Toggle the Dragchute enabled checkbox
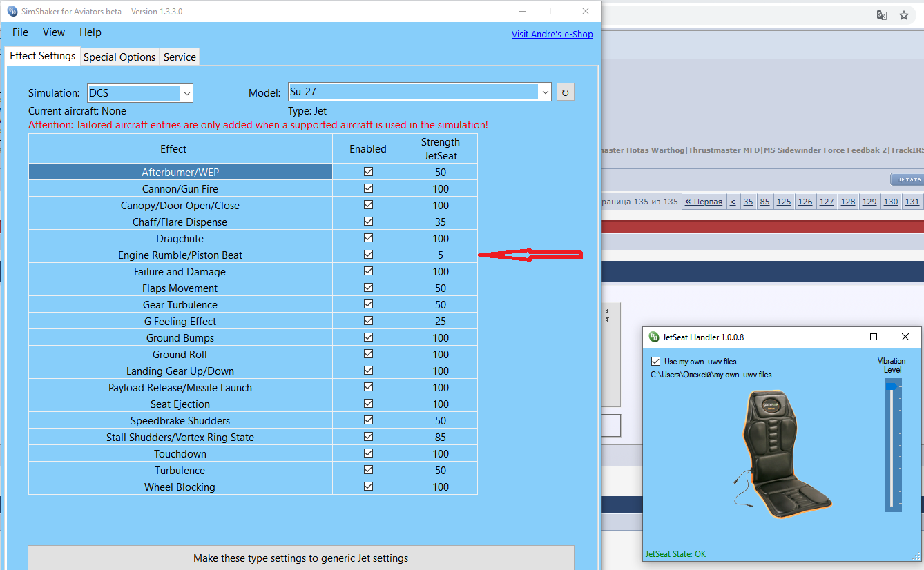 tap(368, 238)
